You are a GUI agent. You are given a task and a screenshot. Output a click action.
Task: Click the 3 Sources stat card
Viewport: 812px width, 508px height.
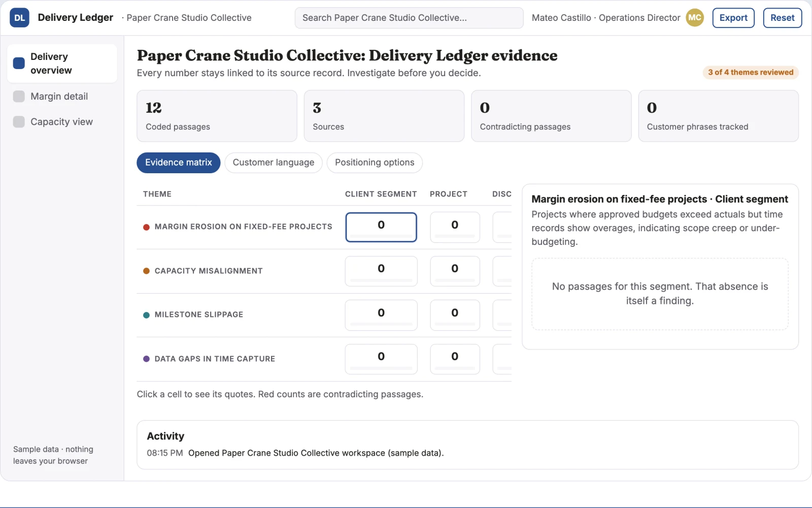[384, 116]
